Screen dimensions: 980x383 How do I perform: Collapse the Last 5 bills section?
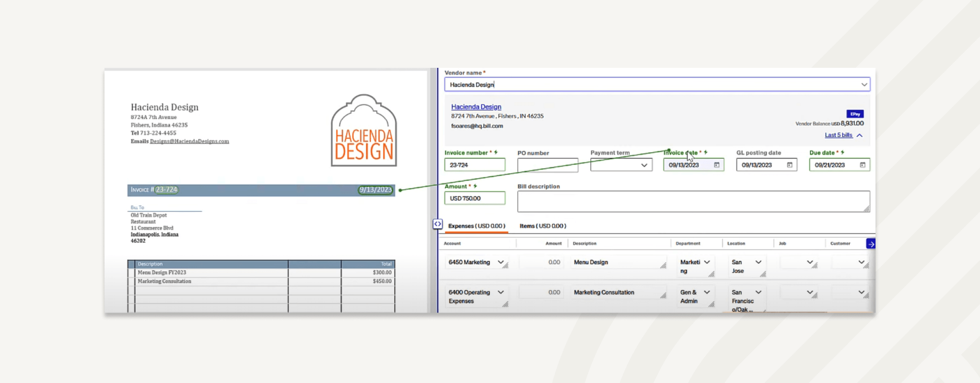click(843, 135)
